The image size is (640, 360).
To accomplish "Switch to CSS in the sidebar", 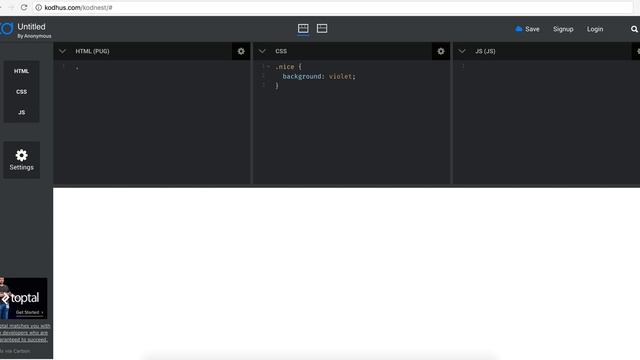I will tap(22, 92).
